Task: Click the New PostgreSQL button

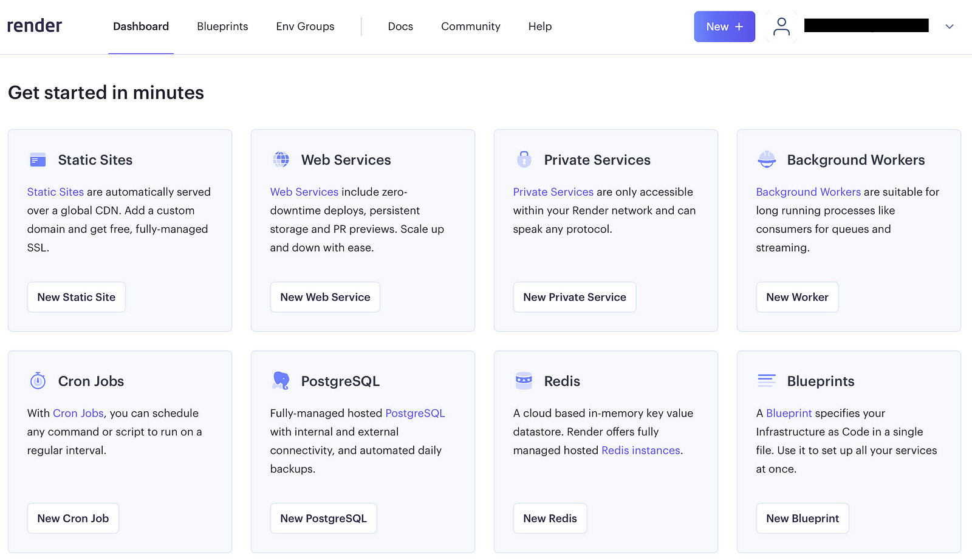Action: click(323, 518)
